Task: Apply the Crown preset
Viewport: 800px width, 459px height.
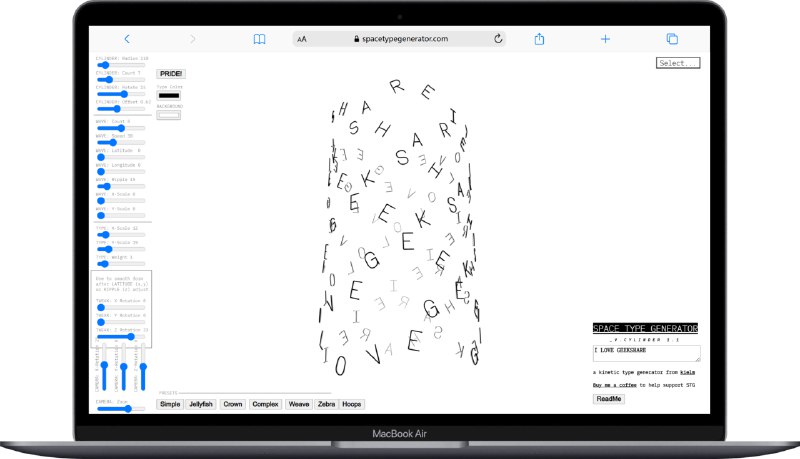Action: pos(233,404)
